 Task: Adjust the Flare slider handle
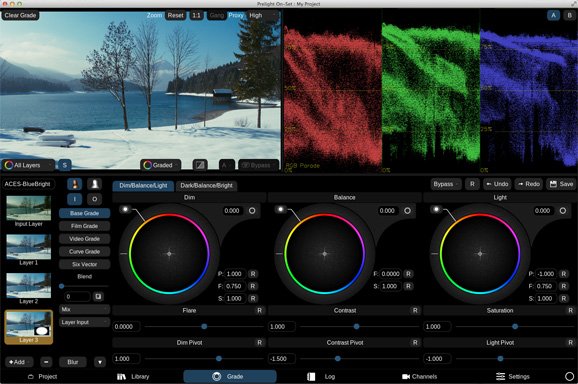(x=204, y=327)
